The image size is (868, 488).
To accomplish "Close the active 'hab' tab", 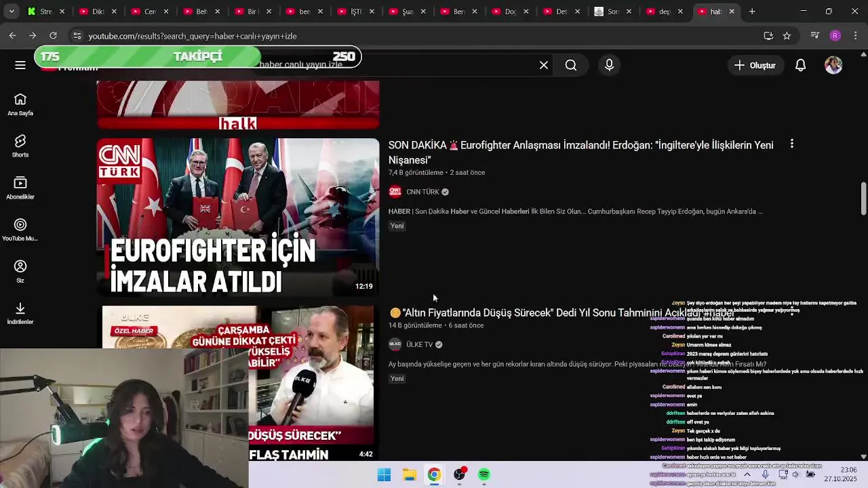I will tap(732, 12).
